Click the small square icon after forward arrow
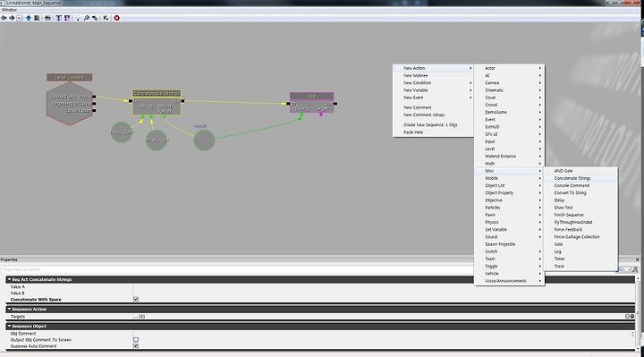The width and height of the screenshot is (644, 357). coord(20,18)
